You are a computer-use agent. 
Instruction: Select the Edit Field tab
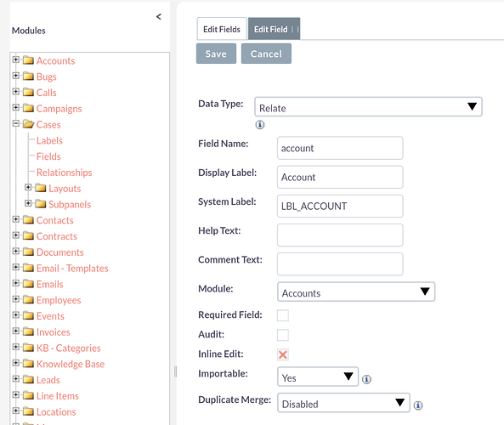coord(274,29)
